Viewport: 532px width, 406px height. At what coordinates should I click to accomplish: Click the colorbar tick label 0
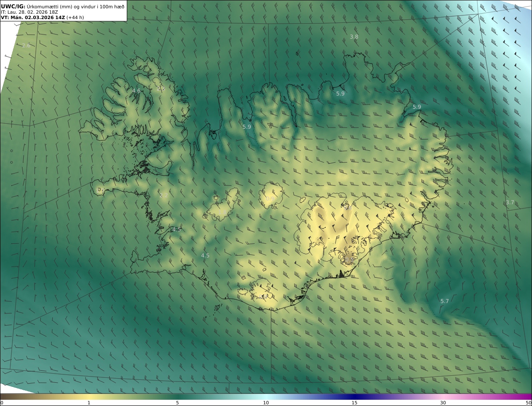(x=2, y=403)
